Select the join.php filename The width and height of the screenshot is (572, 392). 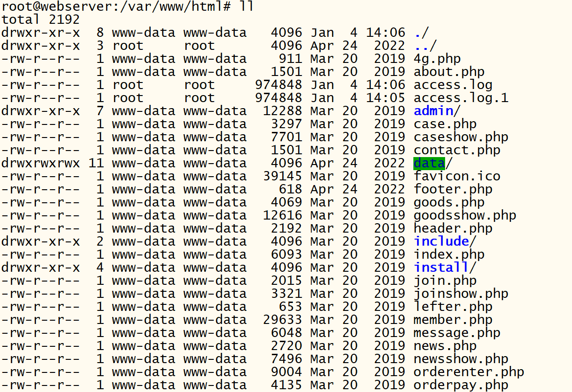[445, 281]
